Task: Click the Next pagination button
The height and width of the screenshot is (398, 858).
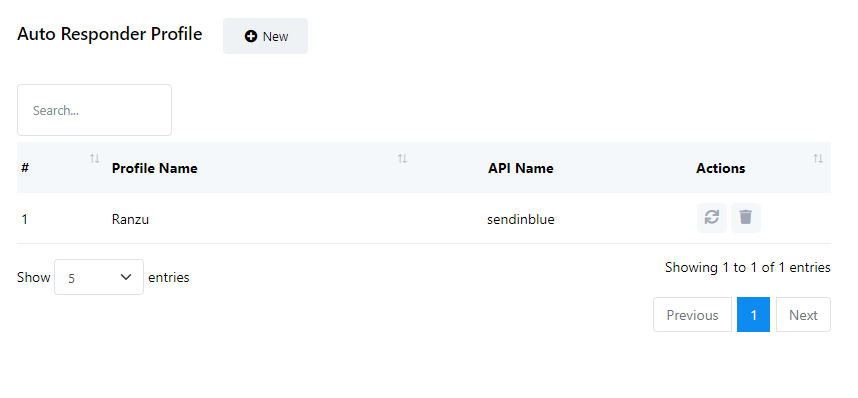Action: click(803, 315)
